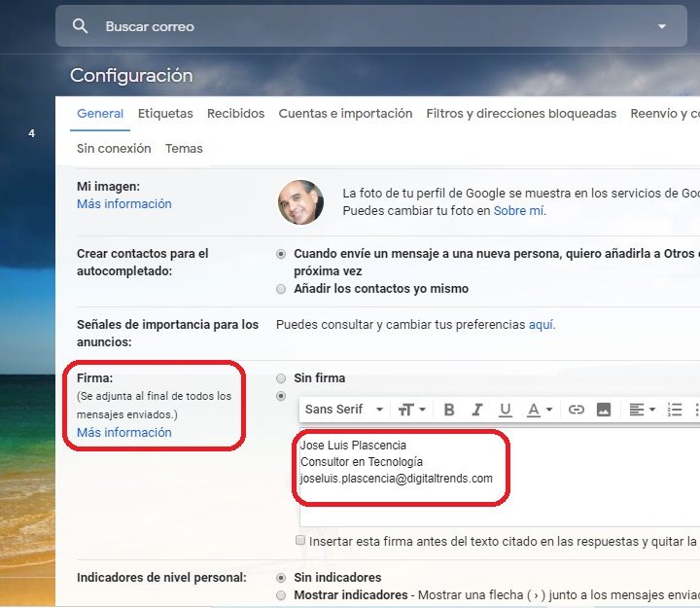Open the Sobre mí link
Image resolution: width=700 pixels, height=608 pixels.
(519, 211)
